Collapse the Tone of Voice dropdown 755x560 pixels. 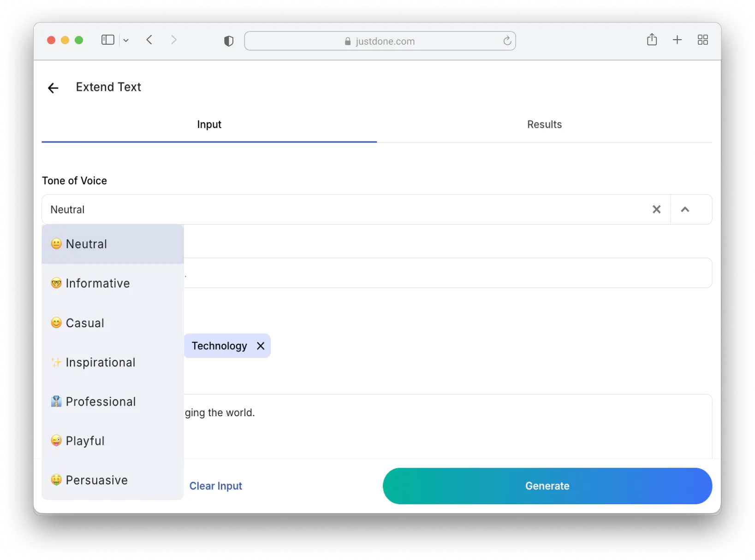pyautogui.click(x=685, y=209)
